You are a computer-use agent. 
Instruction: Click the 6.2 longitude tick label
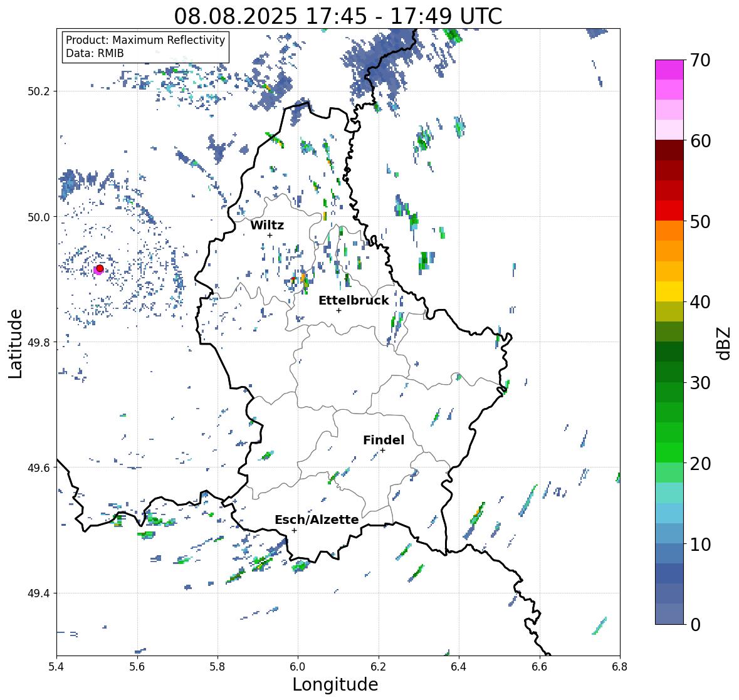379,667
